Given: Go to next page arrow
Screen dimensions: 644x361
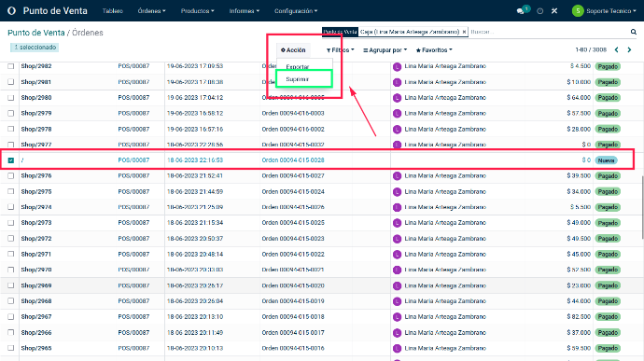Looking at the screenshot, I should click(629, 49).
